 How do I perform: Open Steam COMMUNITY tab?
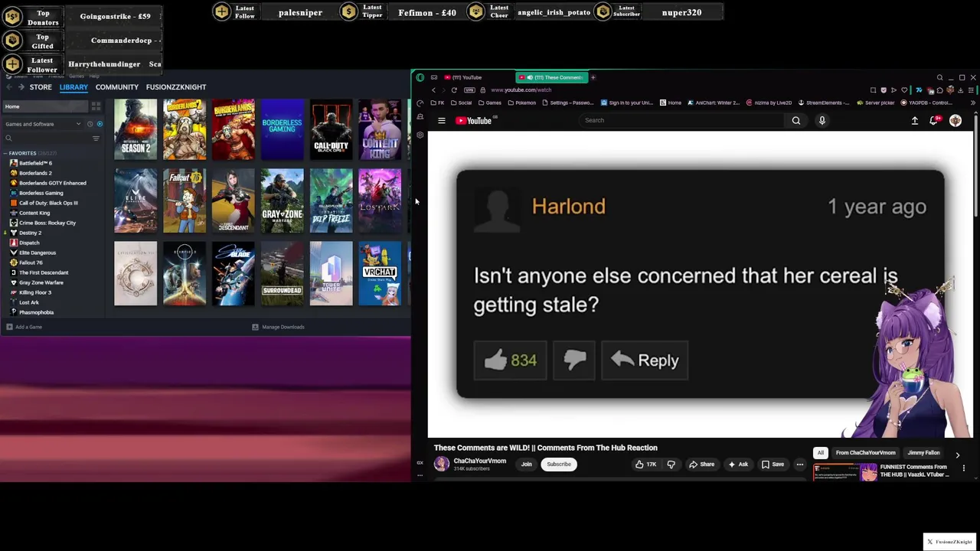117,87
